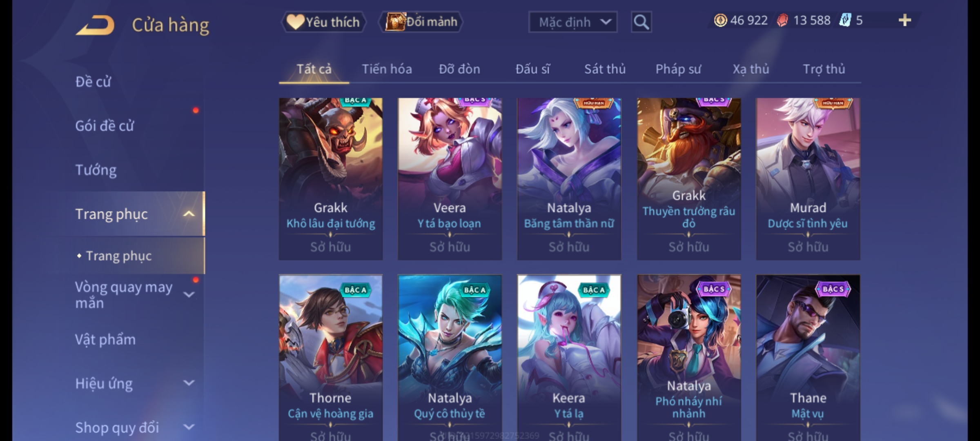Switch to the Tiến hóa tab
The image size is (980, 441).
tap(387, 69)
